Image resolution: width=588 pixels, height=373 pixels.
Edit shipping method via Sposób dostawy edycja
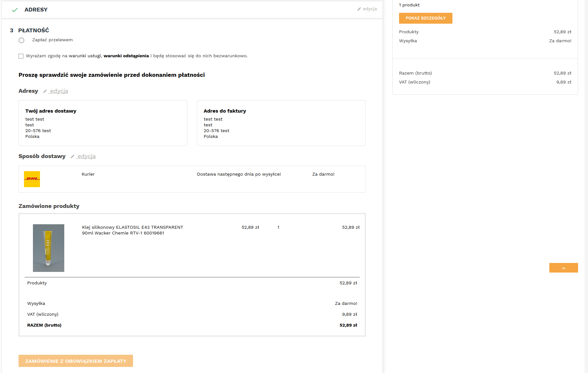[86, 156]
